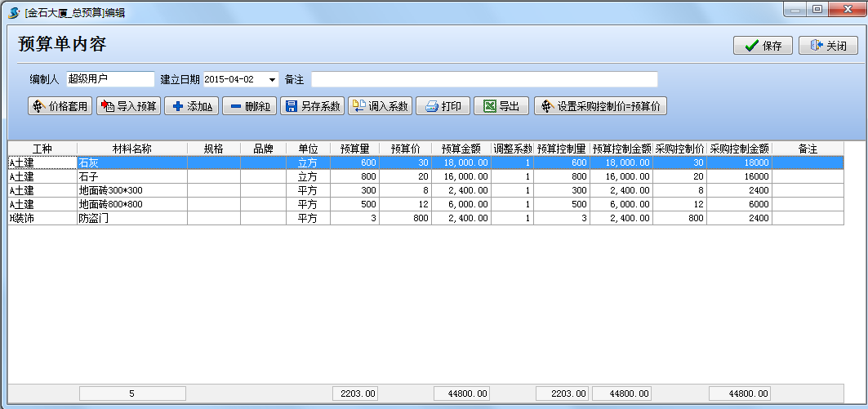Select the 防盗门 row

[x=131, y=218]
